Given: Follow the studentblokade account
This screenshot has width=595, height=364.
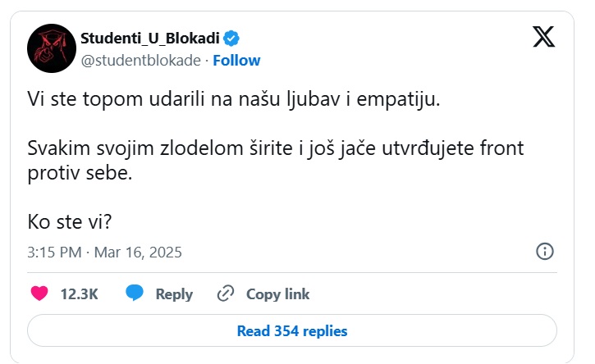Looking at the screenshot, I should pos(236,61).
